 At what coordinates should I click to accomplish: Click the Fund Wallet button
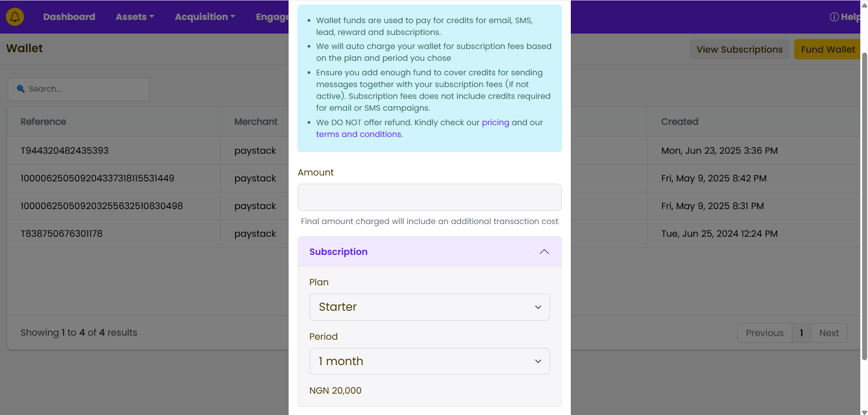click(827, 49)
